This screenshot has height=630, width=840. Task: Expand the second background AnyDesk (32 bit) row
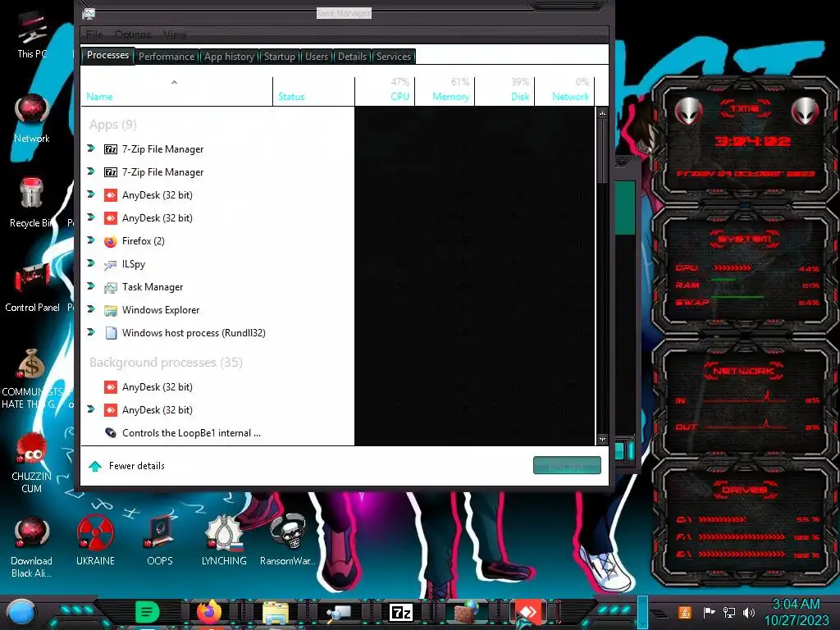point(91,409)
